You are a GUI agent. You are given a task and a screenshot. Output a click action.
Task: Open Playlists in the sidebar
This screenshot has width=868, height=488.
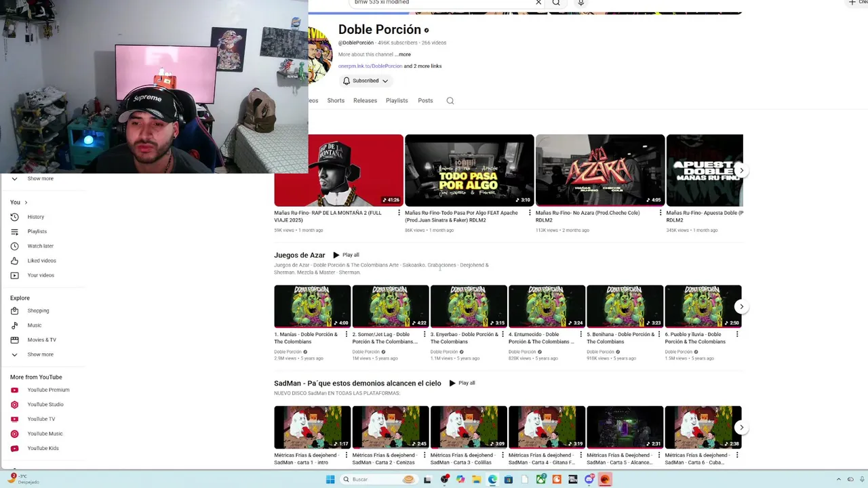[37, 231]
